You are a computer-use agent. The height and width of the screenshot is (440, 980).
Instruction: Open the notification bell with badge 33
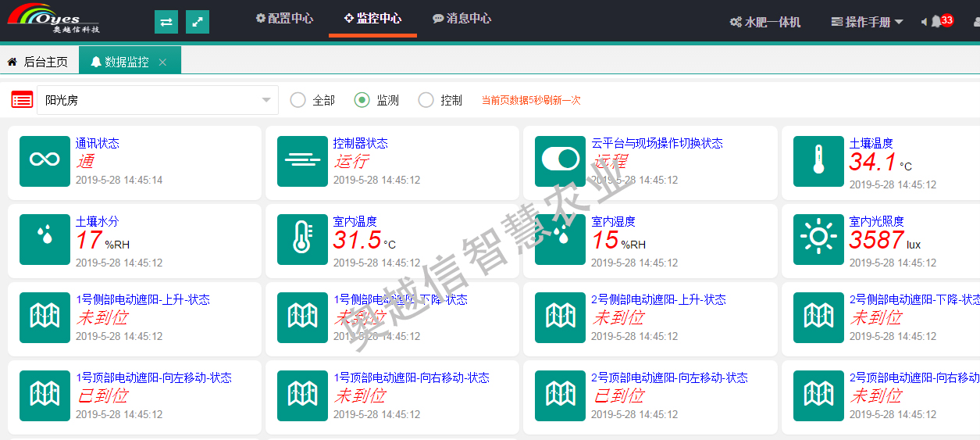pos(938,22)
